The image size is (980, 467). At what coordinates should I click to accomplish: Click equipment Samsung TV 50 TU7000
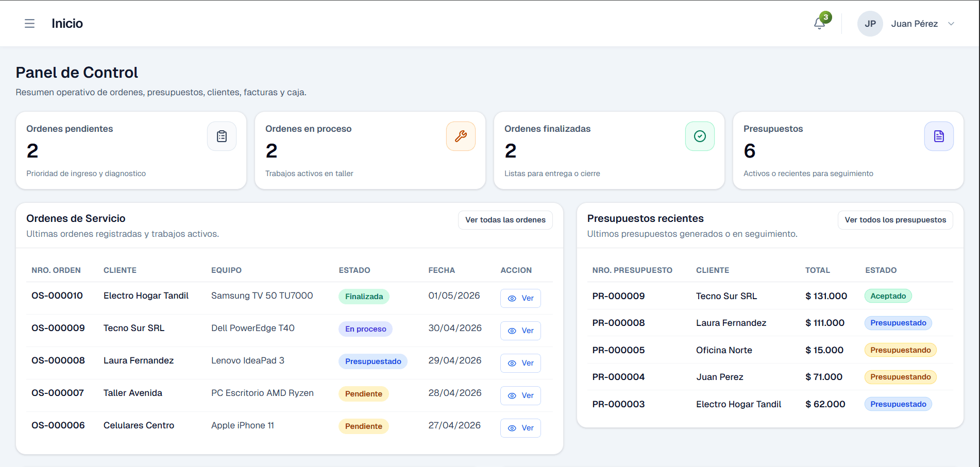coord(262,296)
